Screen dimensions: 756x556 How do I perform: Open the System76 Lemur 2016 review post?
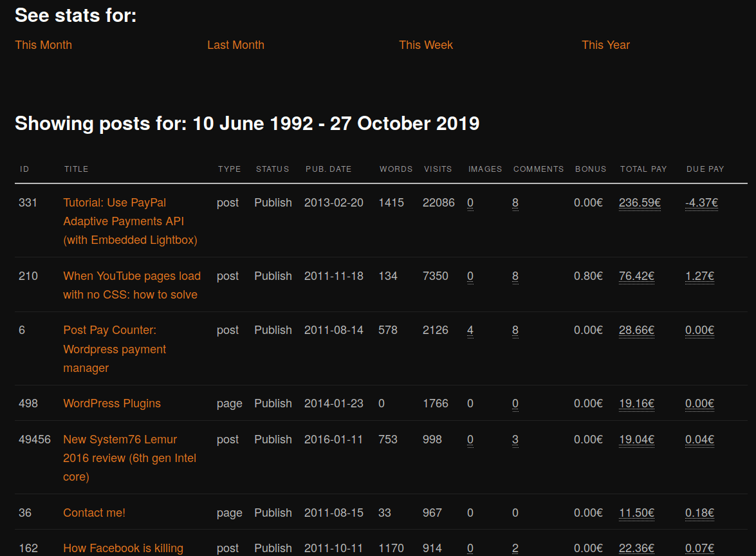pos(130,458)
